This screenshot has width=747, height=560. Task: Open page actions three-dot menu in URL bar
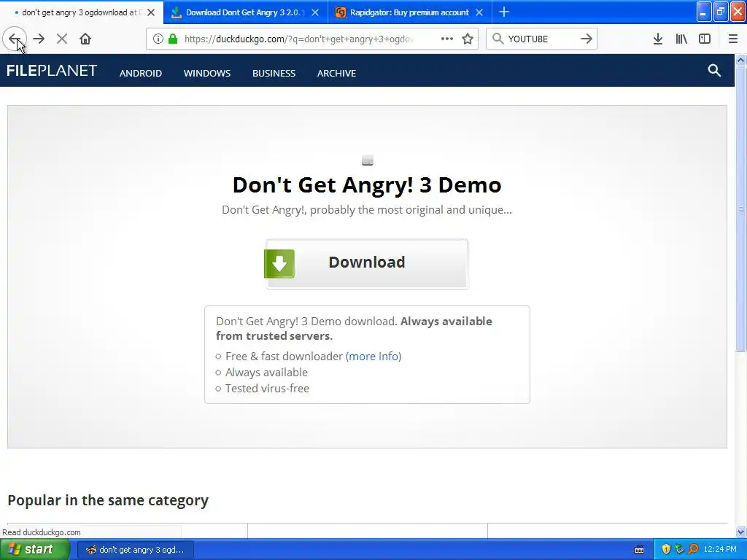click(447, 39)
